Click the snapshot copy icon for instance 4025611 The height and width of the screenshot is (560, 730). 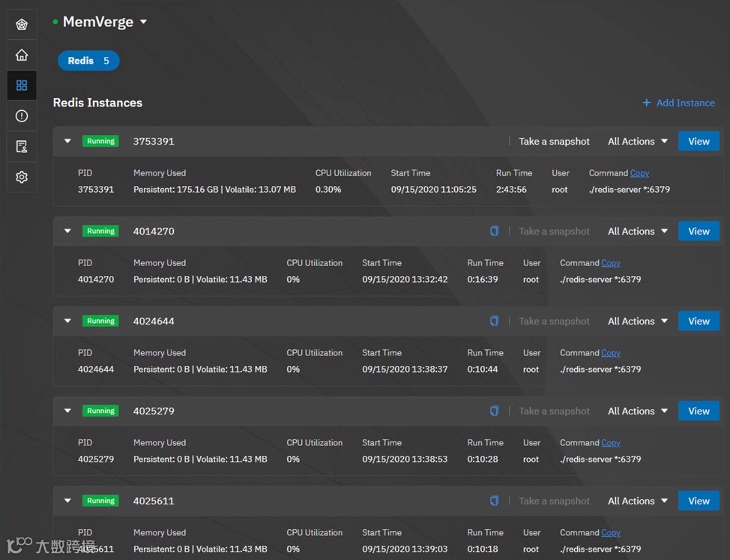(x=495, y=501)
